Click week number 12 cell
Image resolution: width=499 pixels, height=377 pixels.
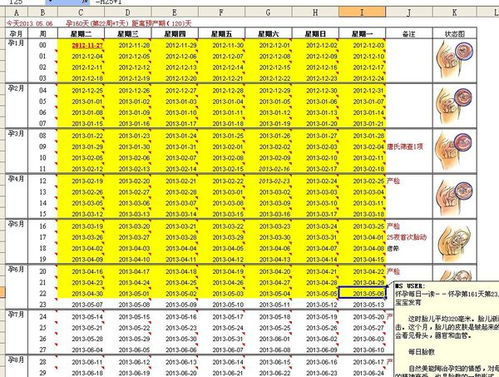43,181
